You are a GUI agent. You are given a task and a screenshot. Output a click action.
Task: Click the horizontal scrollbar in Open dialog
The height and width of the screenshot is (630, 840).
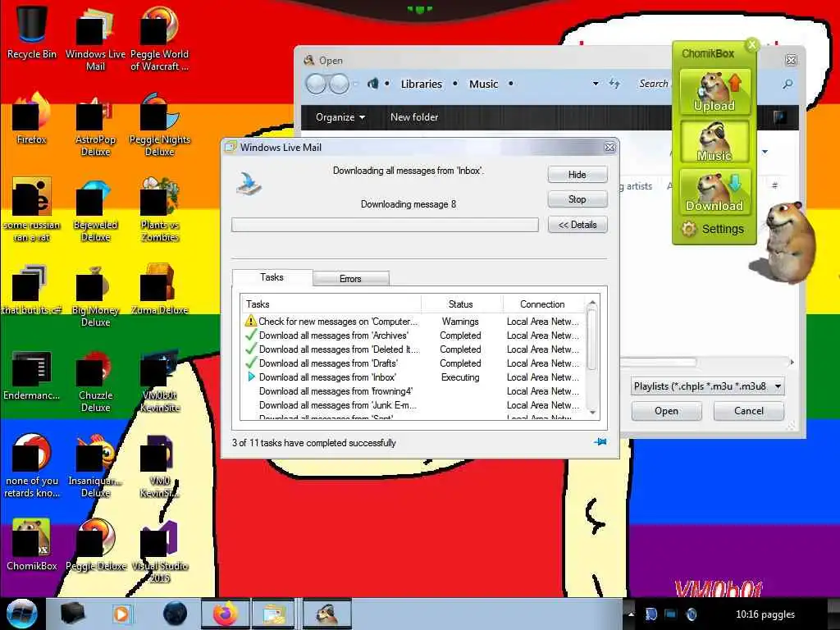[x=659, y=363]
